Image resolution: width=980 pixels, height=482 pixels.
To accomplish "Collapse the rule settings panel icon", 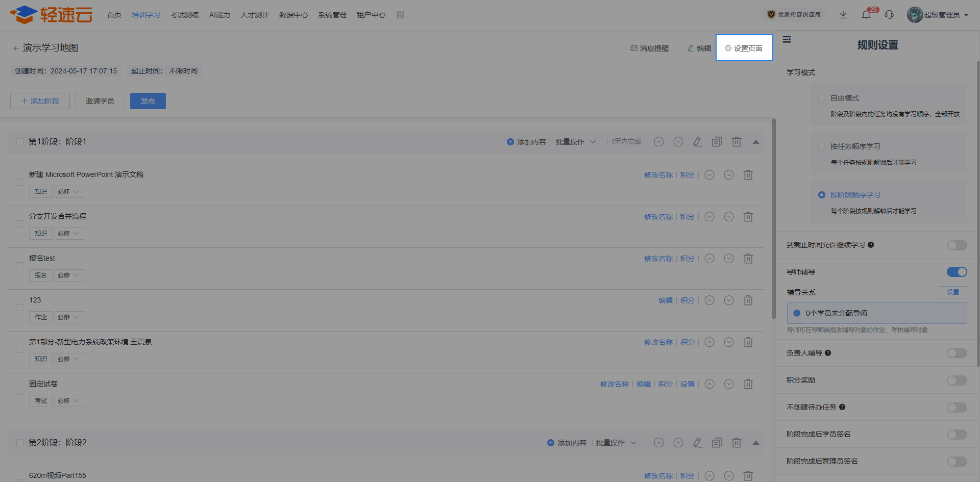I will [x=787, y=39].
